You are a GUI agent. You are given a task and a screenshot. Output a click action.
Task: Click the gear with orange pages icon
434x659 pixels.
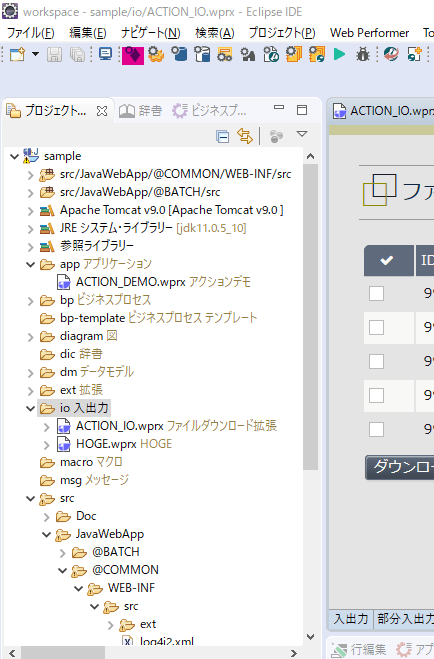pos(294,55)
